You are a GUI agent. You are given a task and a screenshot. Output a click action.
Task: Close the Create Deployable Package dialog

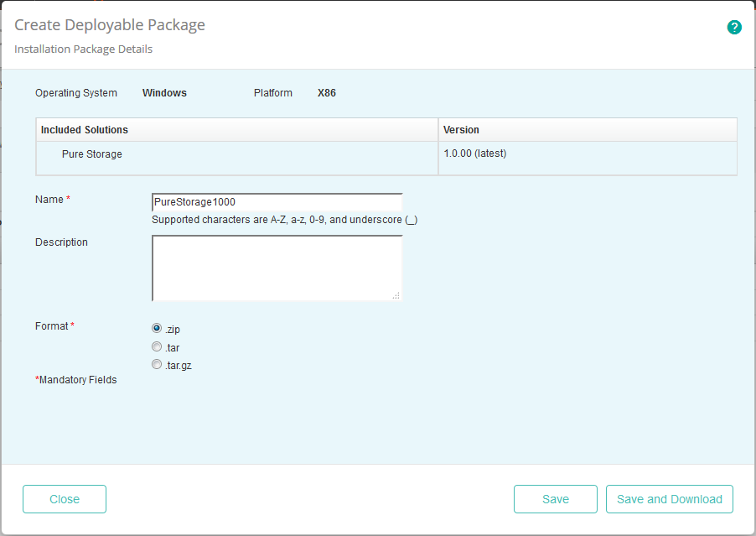pos(64,498)
